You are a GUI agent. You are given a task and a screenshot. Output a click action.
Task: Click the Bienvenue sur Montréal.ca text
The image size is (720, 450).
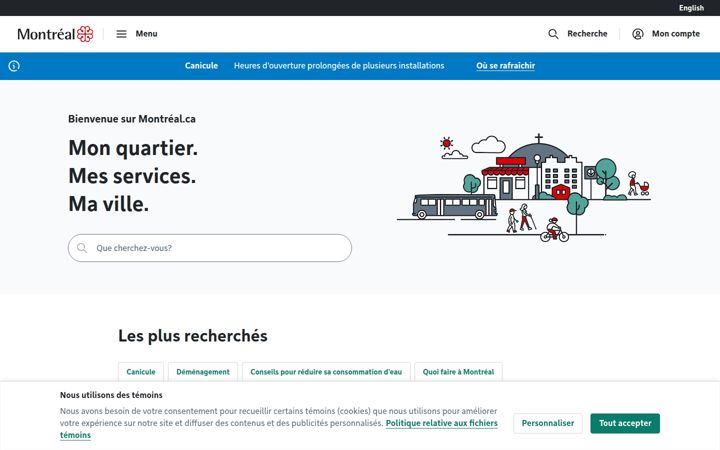(132, 119)
